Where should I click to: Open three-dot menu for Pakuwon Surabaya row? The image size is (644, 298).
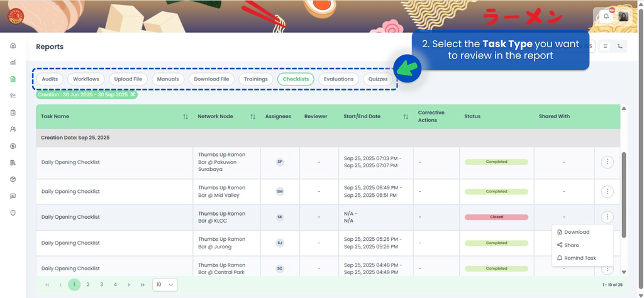pyautogui.click(x=607, y=162)
